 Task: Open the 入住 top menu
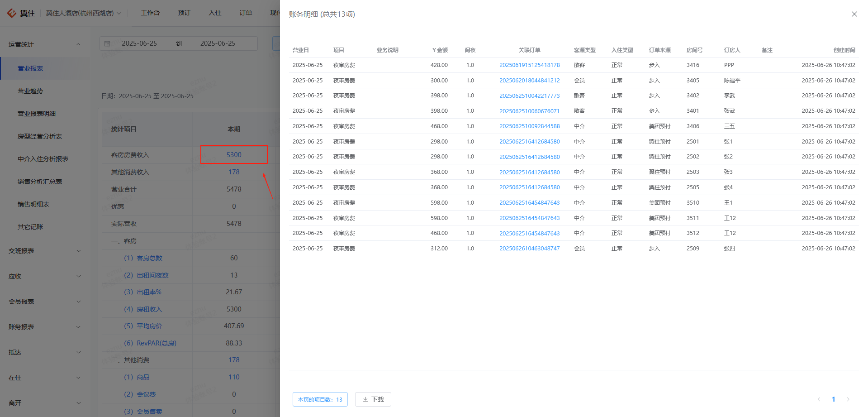pos(215,13)
